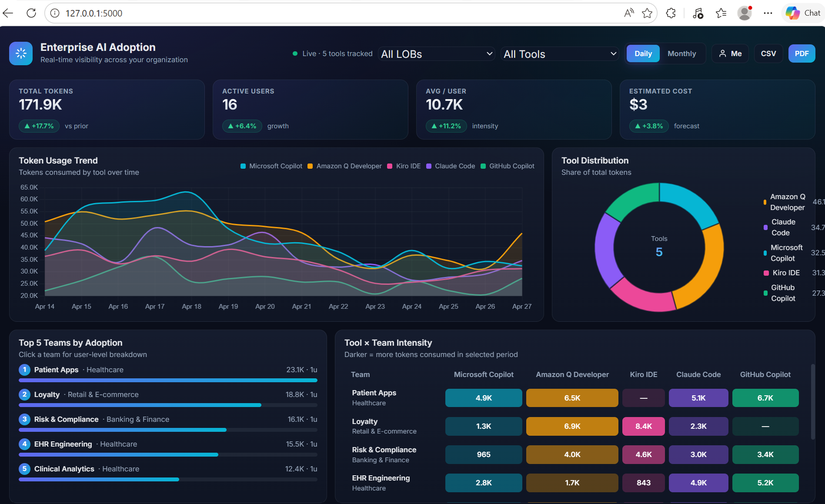Click rank 2 badge for Loyalty
Screen dimensions: 825x504
point(24,394)
